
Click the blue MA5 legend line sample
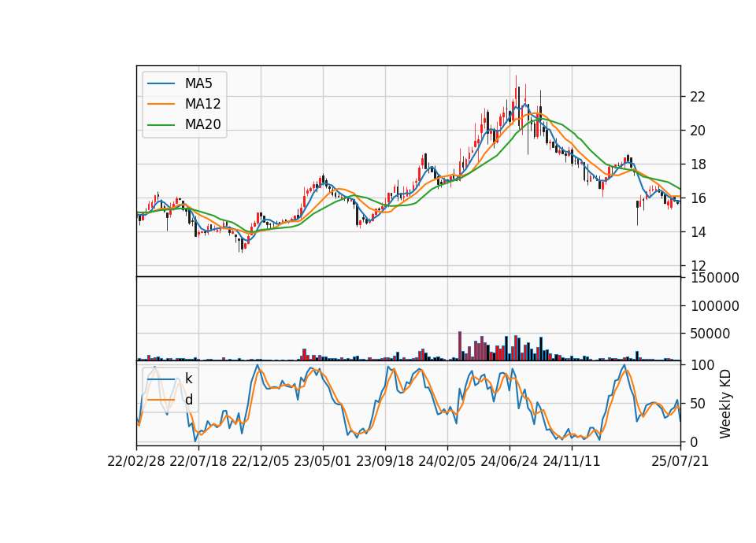161,83
